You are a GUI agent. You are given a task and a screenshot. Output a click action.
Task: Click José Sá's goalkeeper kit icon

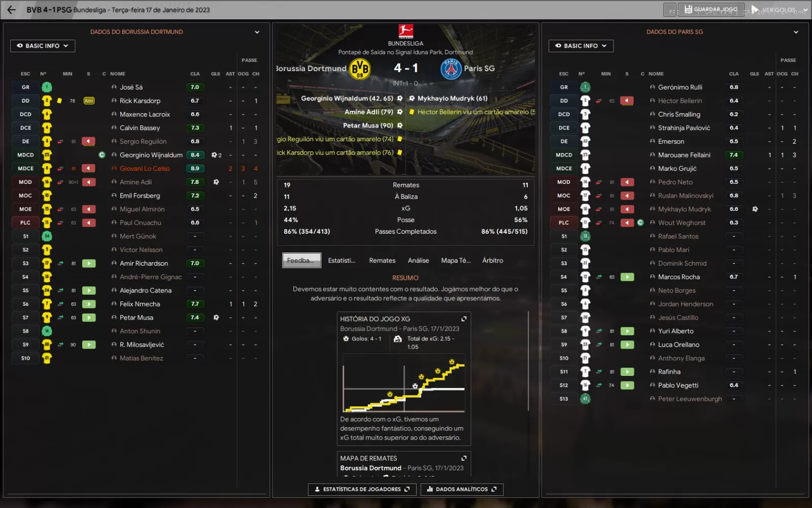(x=47, y=87)
